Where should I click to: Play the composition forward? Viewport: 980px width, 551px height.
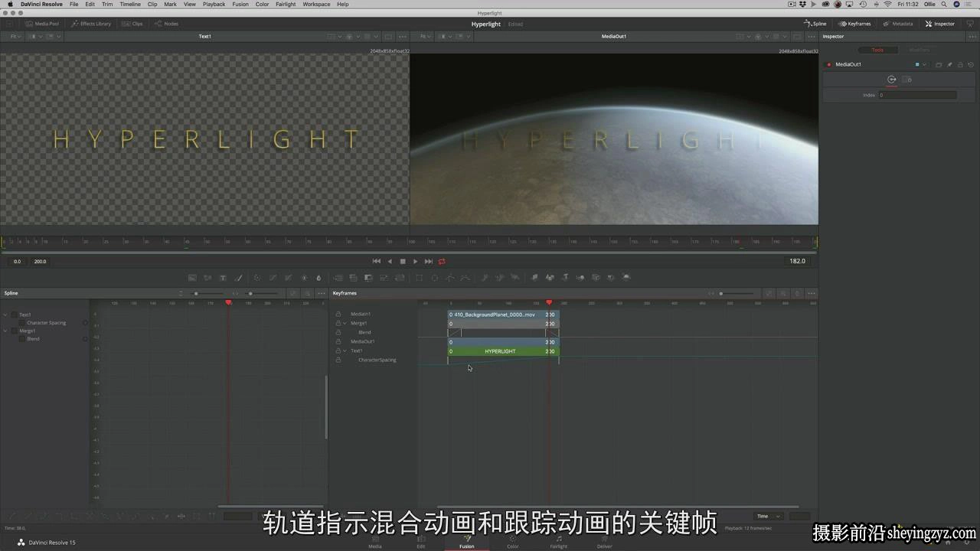[x=416, y=261]
